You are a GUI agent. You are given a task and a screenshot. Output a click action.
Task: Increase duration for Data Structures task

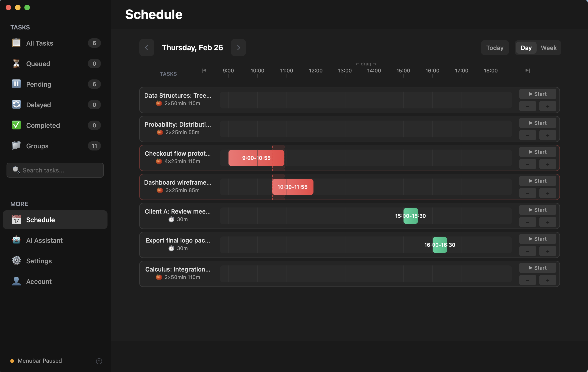(548, 106)
